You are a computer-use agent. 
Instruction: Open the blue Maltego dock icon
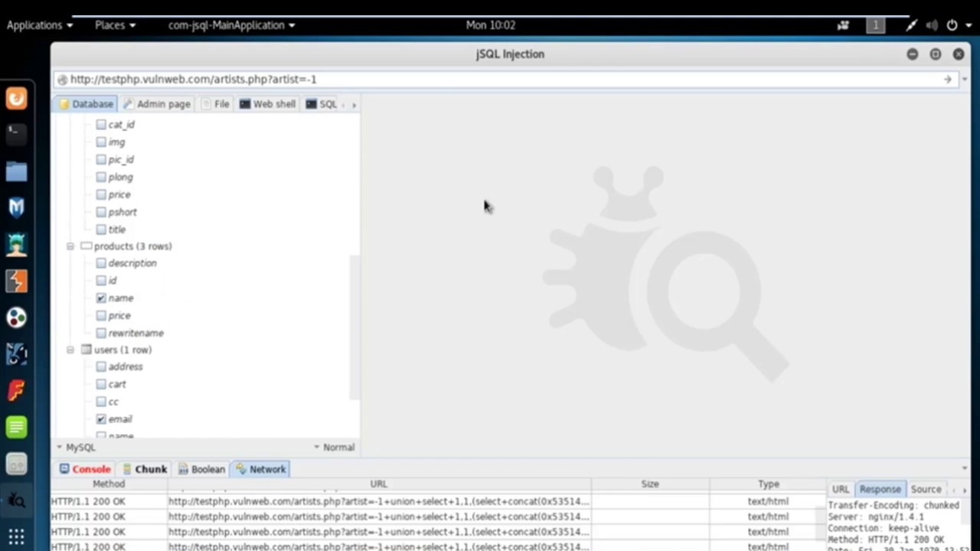[16, 354]
